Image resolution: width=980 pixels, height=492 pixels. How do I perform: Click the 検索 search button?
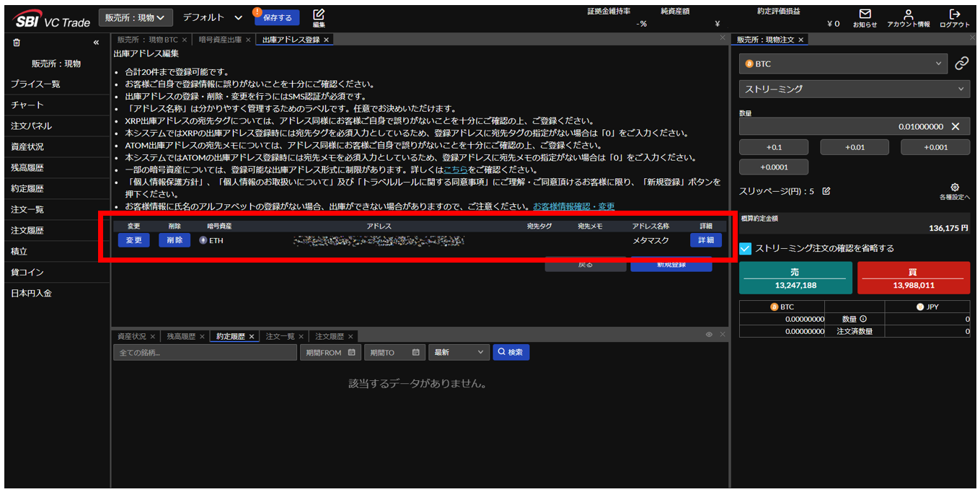tap(511, 352)
